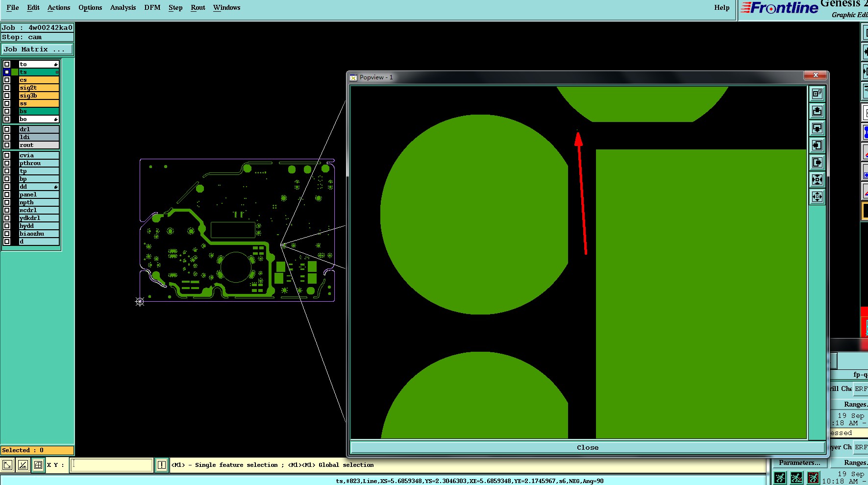Click the board layout in main view

pyautogui.click(x=237, y=230)
